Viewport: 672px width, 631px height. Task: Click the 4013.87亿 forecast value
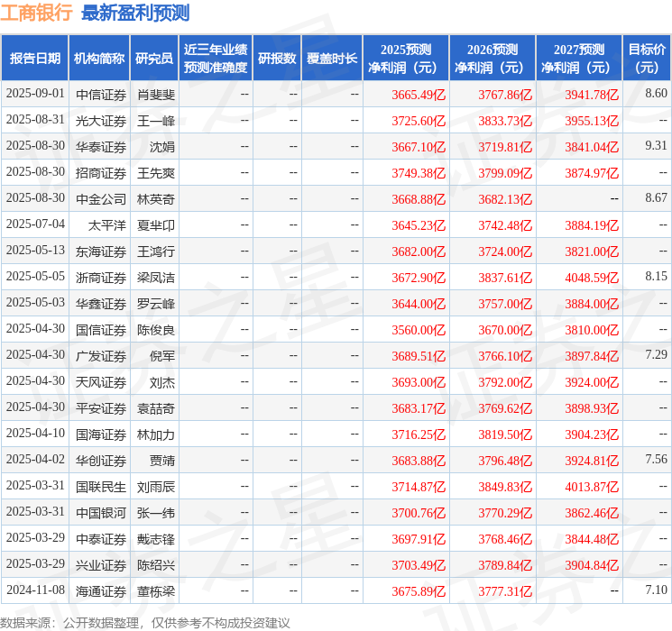coord(592,487)
